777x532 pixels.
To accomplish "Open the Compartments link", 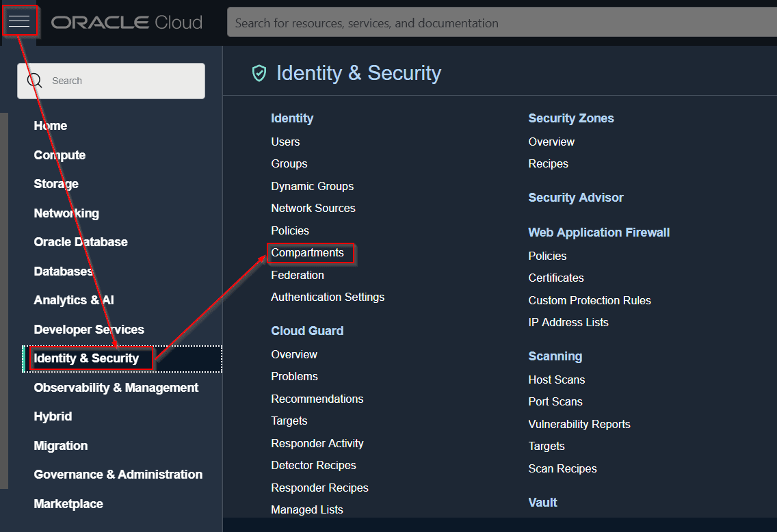I will (x=308, y=253).
